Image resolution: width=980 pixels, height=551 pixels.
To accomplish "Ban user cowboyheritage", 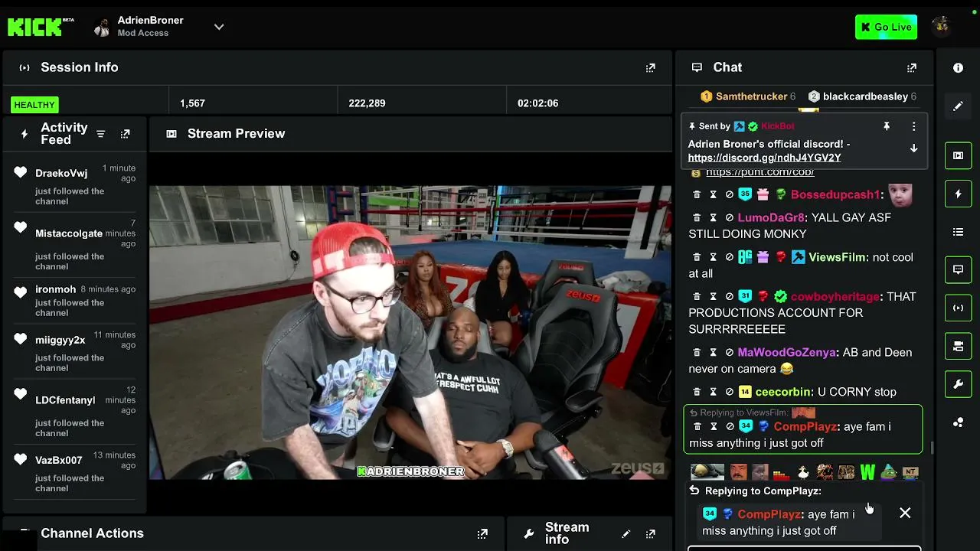I will (729, 297).
